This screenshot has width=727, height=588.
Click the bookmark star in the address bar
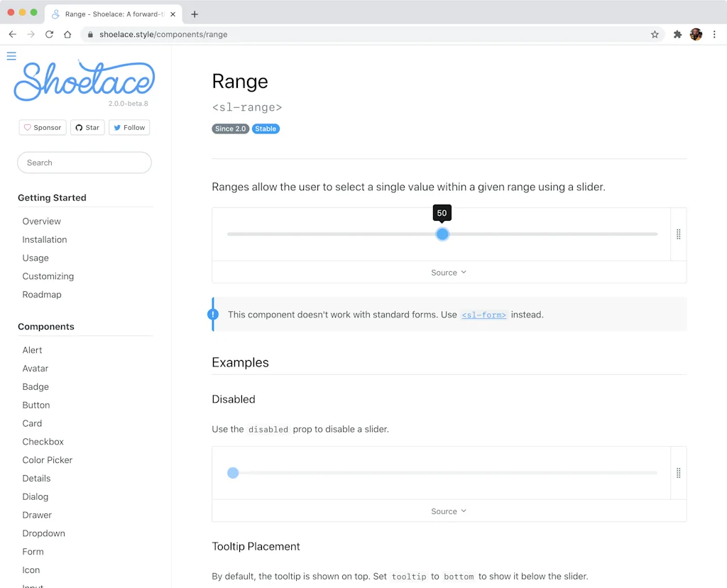point(655,33)
